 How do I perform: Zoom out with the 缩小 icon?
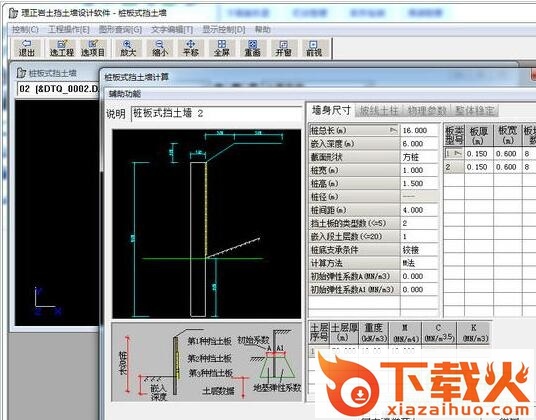tap(159, 48)
